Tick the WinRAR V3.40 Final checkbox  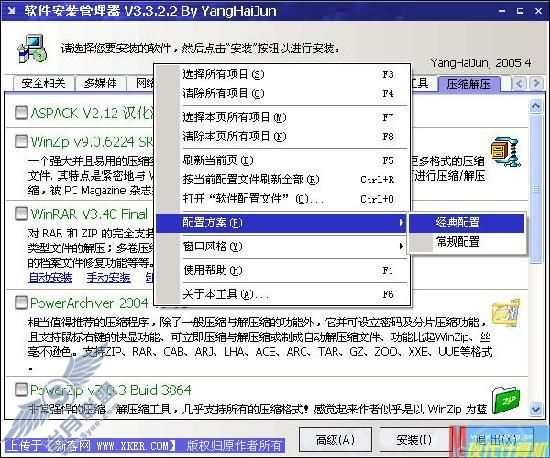click(x=21, y=213)
